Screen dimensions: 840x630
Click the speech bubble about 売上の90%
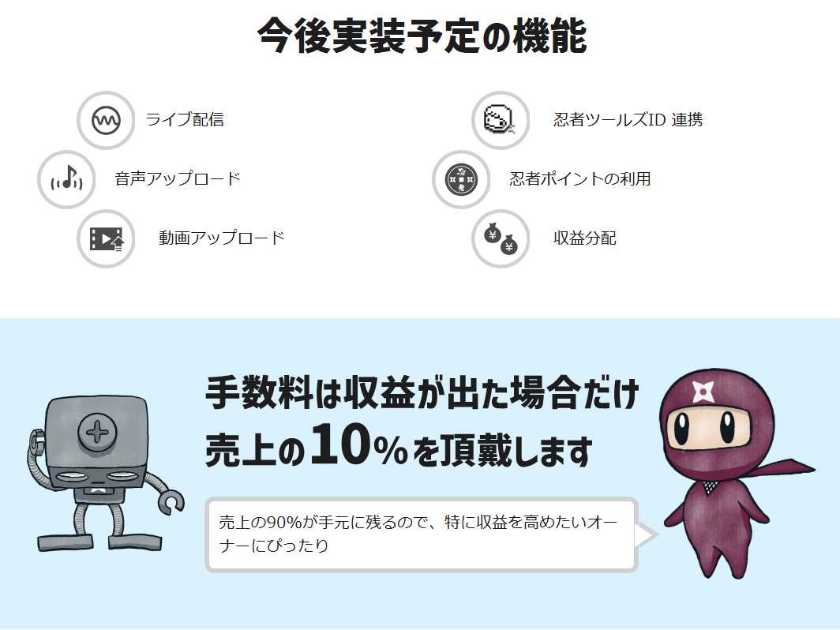422,534
